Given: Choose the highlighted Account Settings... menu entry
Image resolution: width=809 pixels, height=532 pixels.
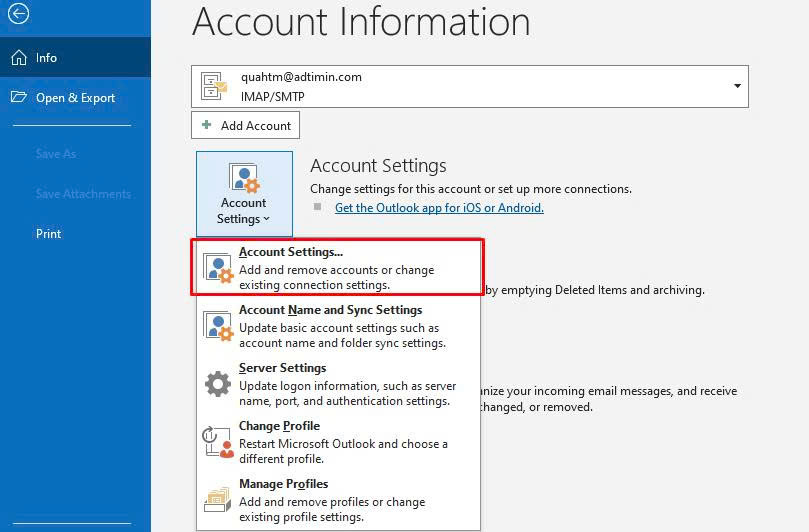Looking at the screenshot, I should [337, 267].
